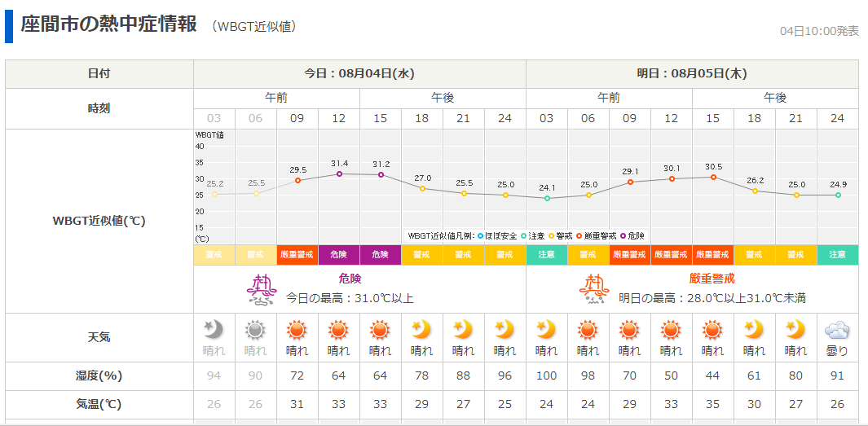Click tomorrow's 03時 moon weather icon
The height and width of the screenshot is (426, 868).
click(x=546, y=330)
